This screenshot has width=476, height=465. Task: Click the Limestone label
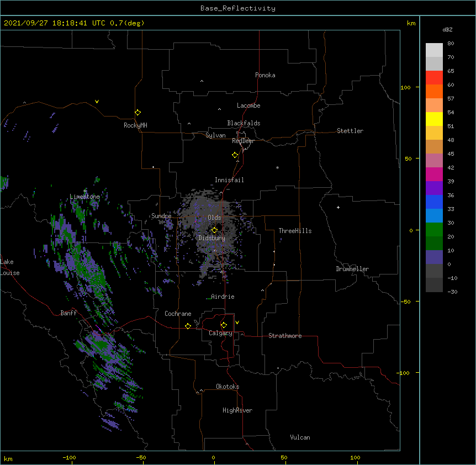tap(84, 197)
